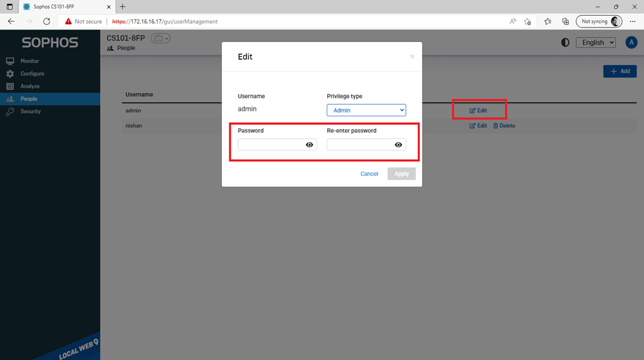Delete the nishan user

(504, 125)
